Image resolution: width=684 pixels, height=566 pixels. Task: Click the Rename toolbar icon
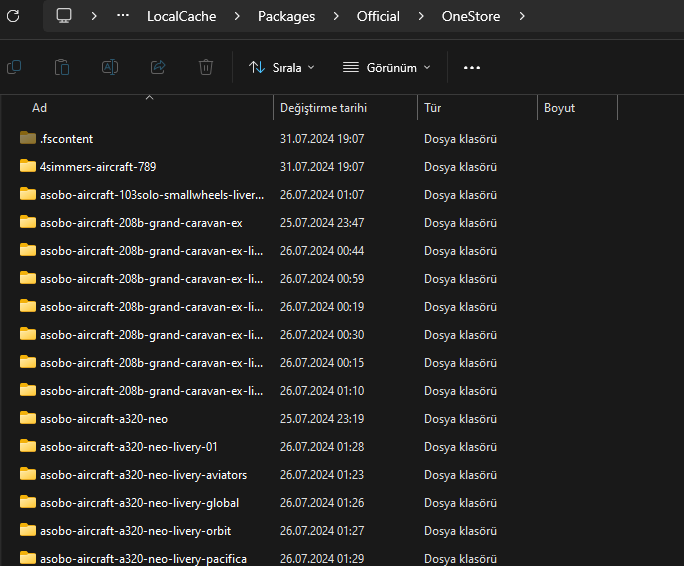[x=110, y=67]
